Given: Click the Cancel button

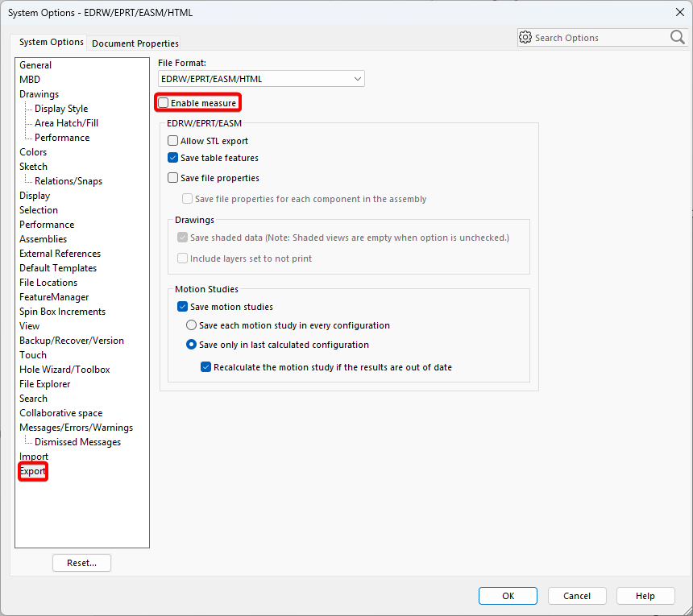Looking at the screenshot, I should (577, 596).
